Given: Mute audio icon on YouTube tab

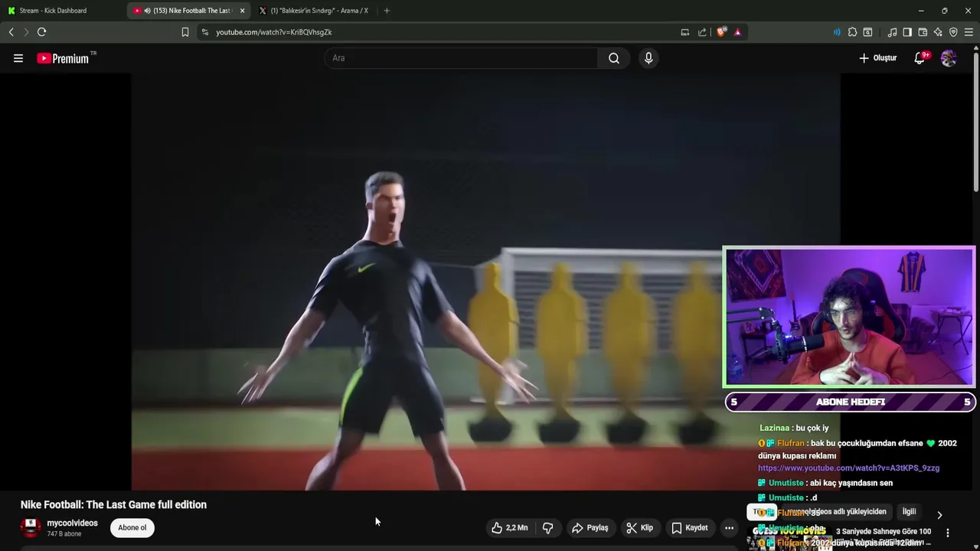Looking at the screenshot, I should tap(147, 11).
